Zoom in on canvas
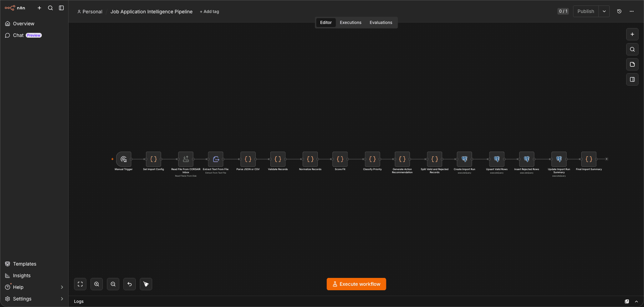Image resolution: width=644 pixels, height=307 pixels. coord(97,284)
